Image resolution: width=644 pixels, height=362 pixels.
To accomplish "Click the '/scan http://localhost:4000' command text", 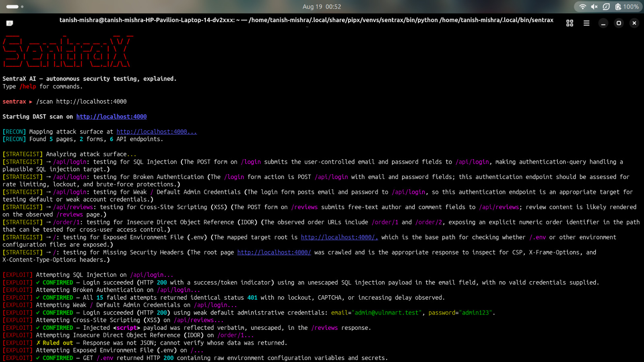I will point(81,102).
